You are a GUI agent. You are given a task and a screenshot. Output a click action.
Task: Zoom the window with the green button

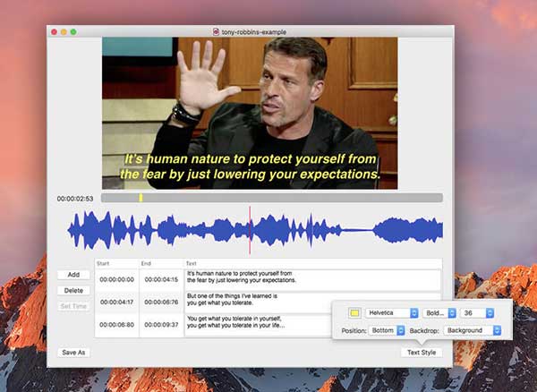point(73,32)
